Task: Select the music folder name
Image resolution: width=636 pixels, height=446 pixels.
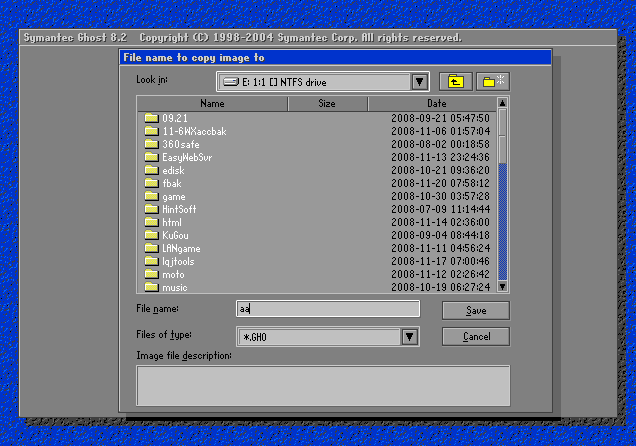Action: click(x=175, y=287)
